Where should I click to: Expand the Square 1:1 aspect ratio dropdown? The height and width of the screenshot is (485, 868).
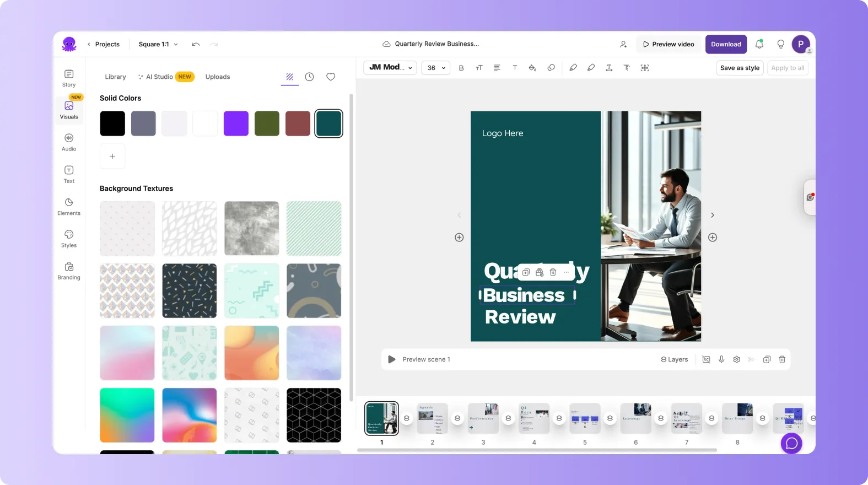pos(158,44)
